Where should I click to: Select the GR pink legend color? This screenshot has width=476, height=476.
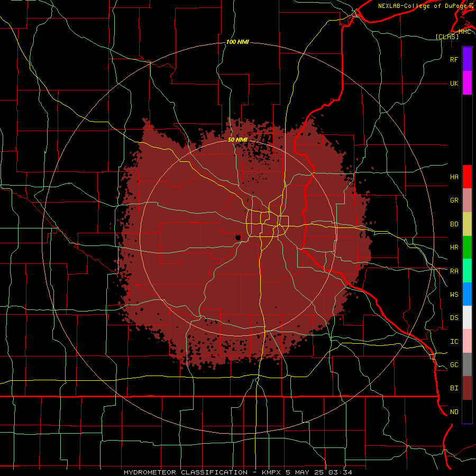pyautogui.click(x=467, y=200)
